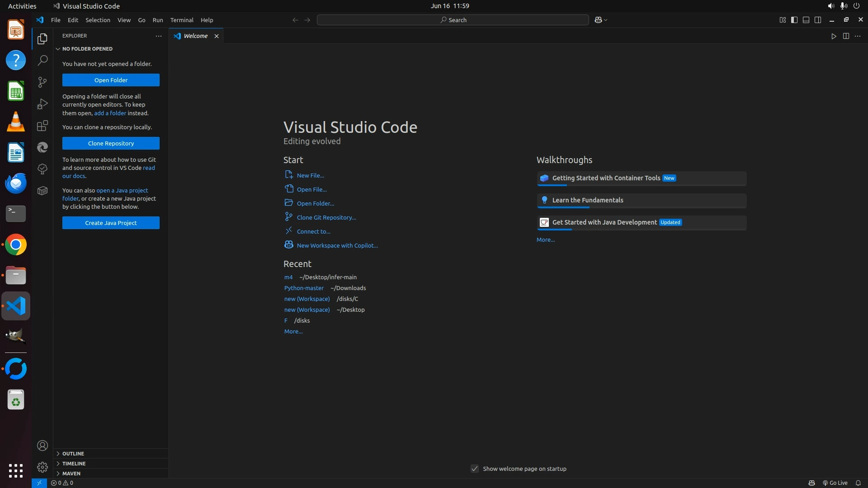Image resolution: width=868 pixels, height=488 pixels.
Task: Click the remote window status bar icon
Action: [x=39, y=483]
